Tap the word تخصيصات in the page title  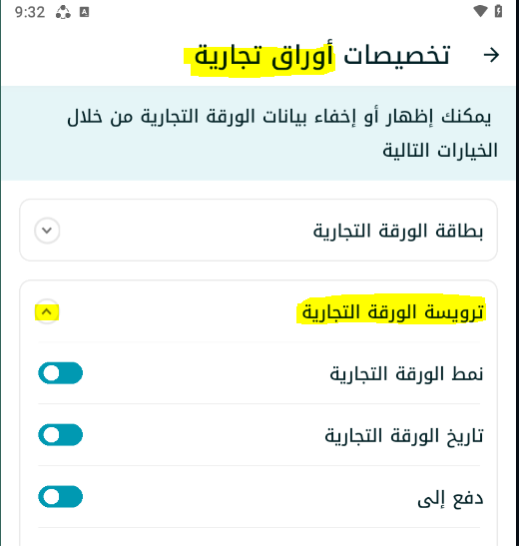click(x=396, y=56)
